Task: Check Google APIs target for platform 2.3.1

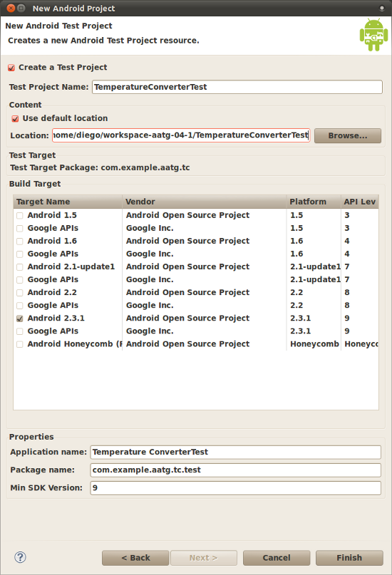Action: click(20, 331)
